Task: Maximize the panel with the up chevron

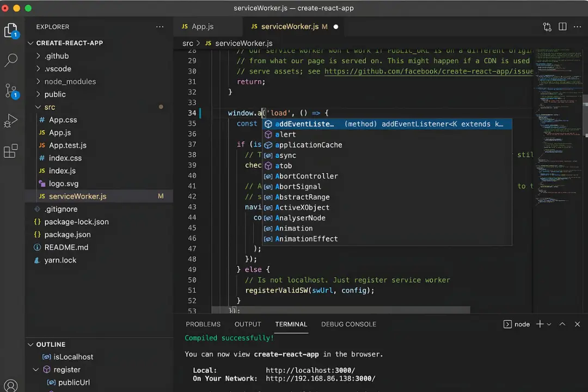Action: 562,324
